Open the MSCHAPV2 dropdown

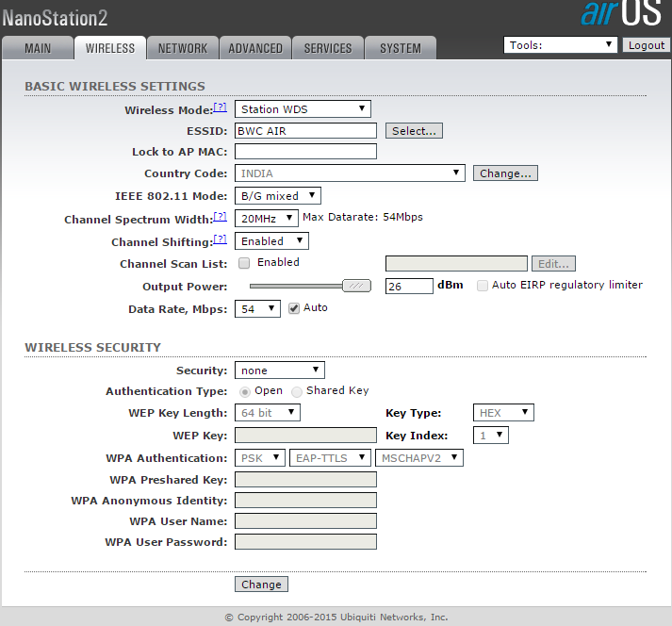click(419, 458)
